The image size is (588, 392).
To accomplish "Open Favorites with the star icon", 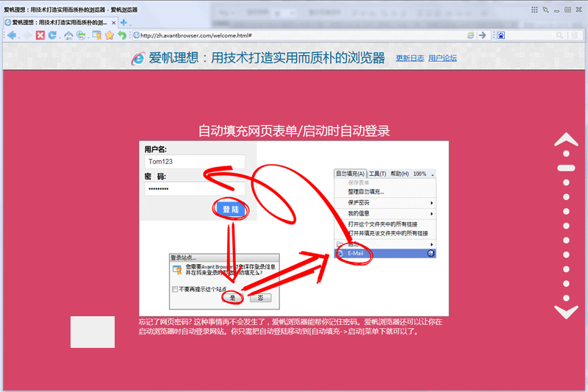I will point(109,35).
